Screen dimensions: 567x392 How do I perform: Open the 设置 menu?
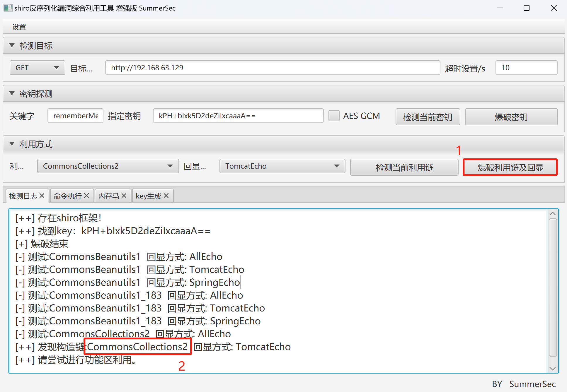(19, 27)
